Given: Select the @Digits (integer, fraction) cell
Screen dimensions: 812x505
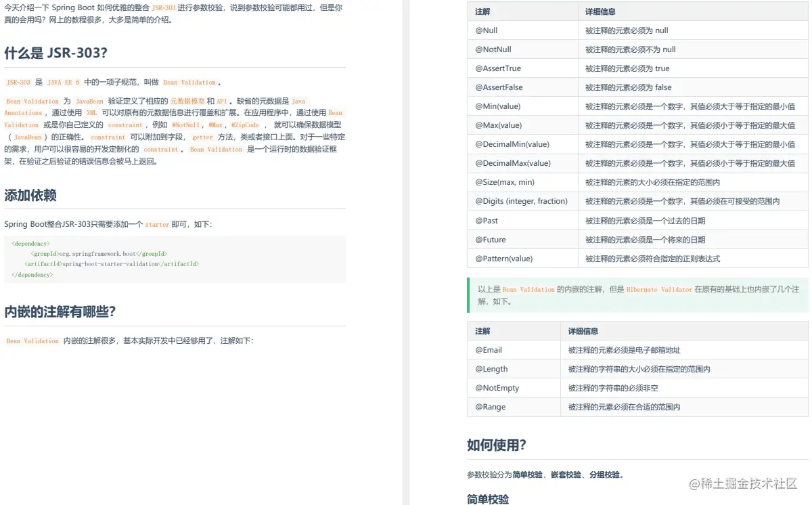Looking at the screenshot, I should (x=522, y=201).
